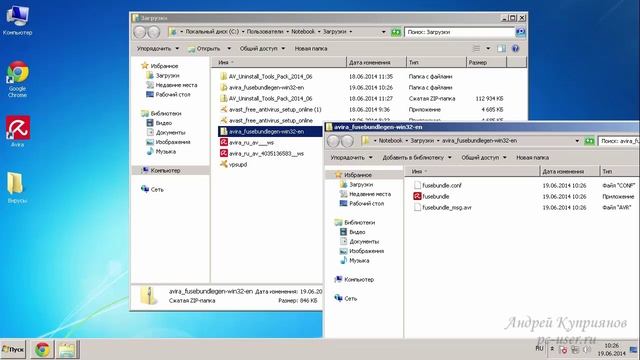Select avast_free_antivirus_setup_online (1) file
The width and height of the screenshot is (640, 360).
click(x=271, y=109)
